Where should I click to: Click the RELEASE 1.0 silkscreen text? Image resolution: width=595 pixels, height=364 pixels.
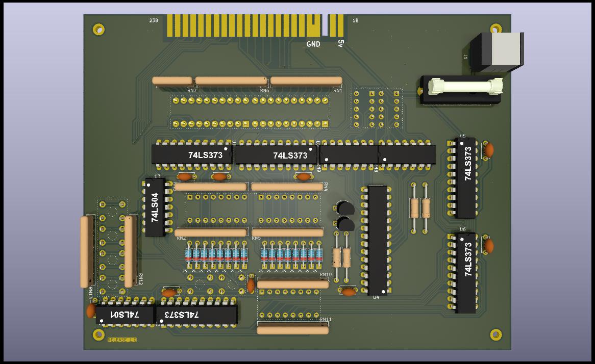[122, 340]
